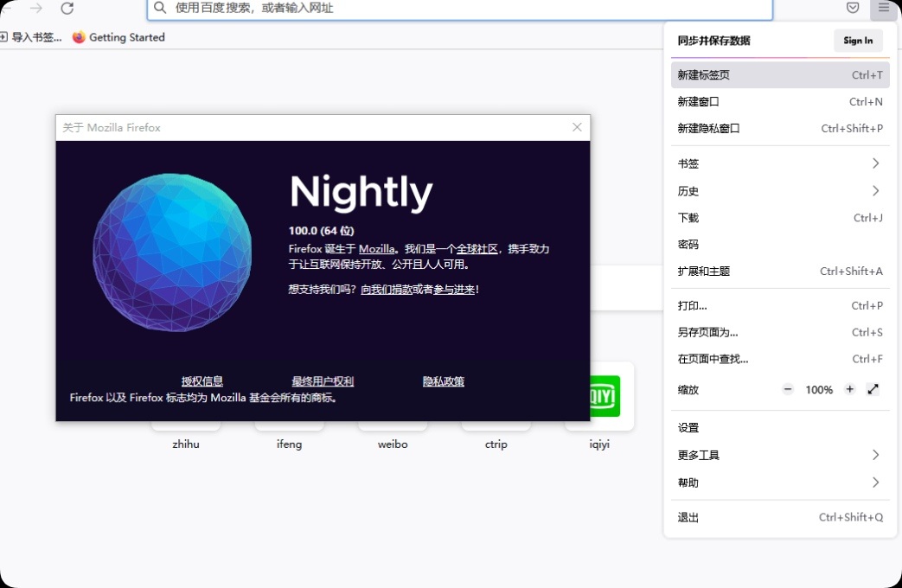Increase zoom above 100% with the plus control
The height and width of the screenshot is (588, 902).
(x=849, y=389)
